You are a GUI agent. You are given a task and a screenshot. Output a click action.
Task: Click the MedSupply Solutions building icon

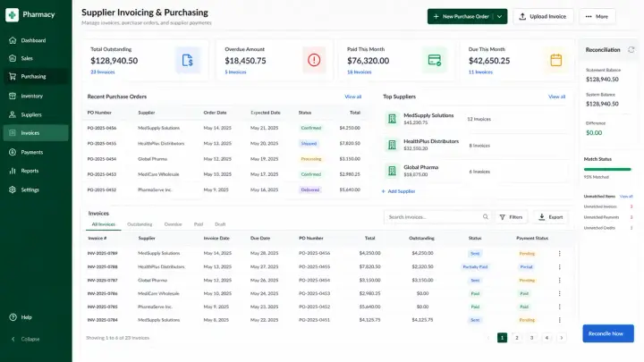[x=392, y=119]
